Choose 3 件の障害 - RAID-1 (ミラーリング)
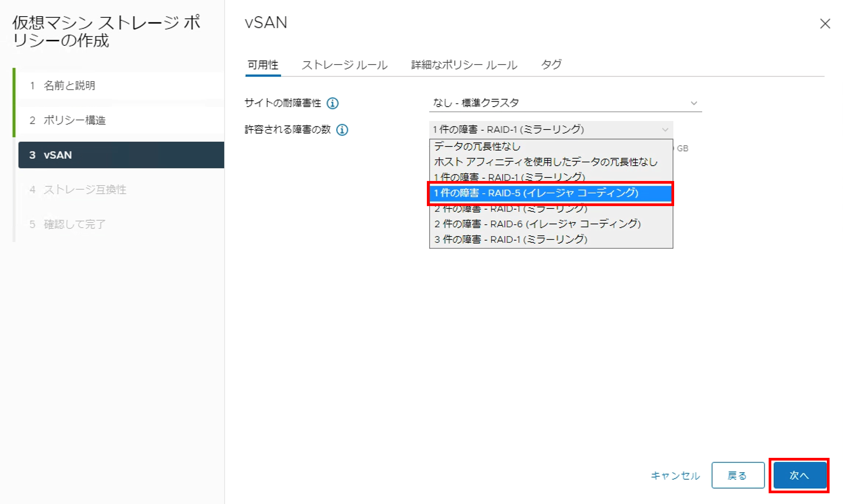 [551, 239]
